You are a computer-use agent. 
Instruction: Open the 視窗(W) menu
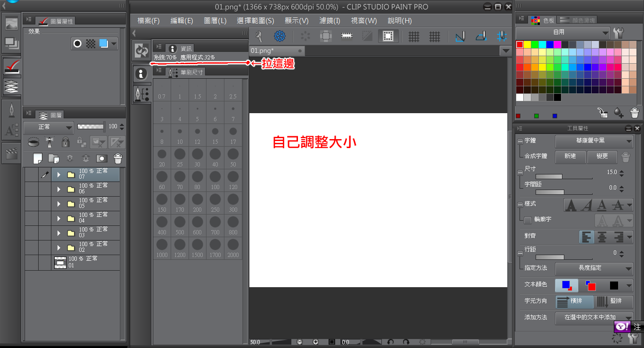point(364,21)
